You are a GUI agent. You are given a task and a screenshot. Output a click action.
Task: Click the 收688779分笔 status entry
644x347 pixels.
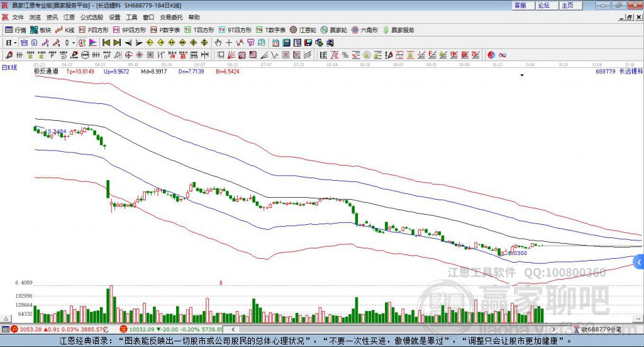point(597,329)
